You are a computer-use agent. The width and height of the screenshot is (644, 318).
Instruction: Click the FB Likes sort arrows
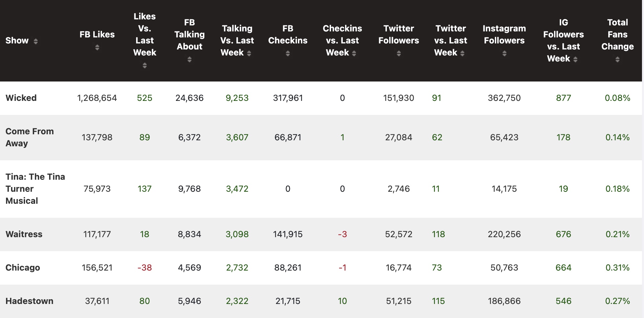[x=97, y=47]
